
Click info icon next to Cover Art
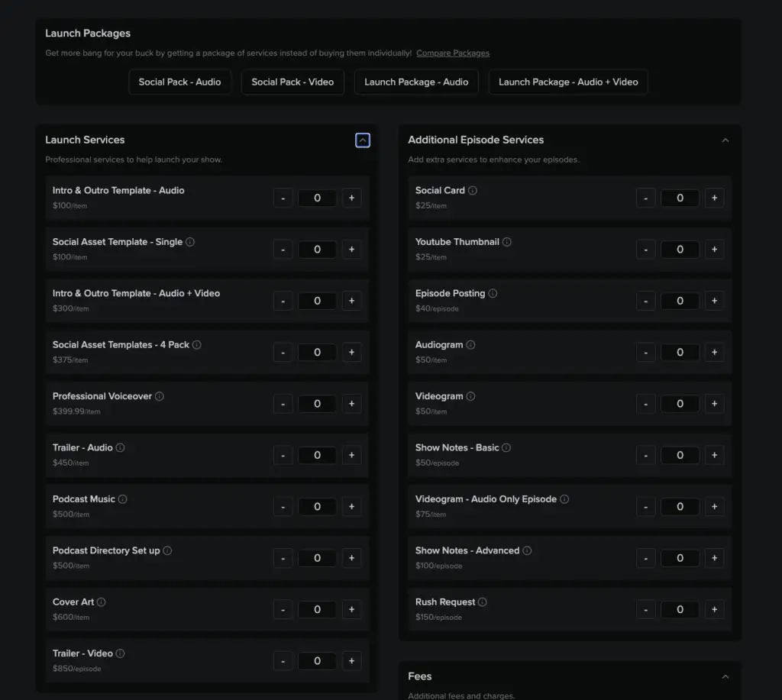pos(102,602)
